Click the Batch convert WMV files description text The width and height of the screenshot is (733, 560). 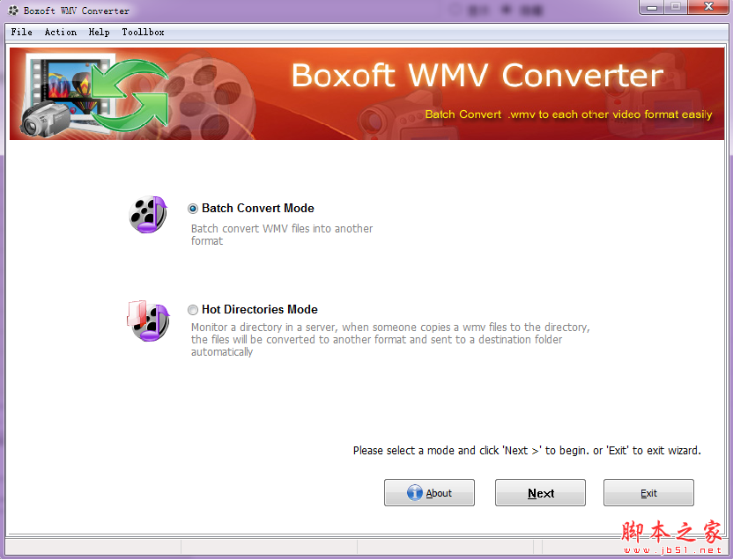click(x=282, y=234)
